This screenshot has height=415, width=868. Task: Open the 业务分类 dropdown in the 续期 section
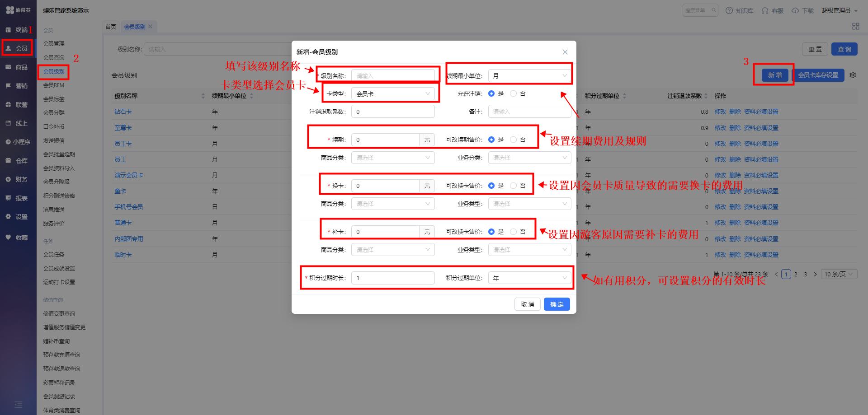click(529, 158)
